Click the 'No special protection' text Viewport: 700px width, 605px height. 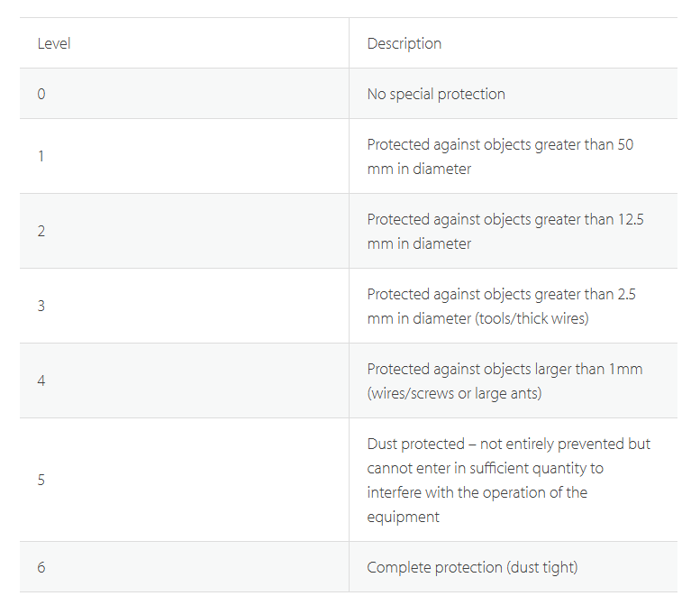436,94
